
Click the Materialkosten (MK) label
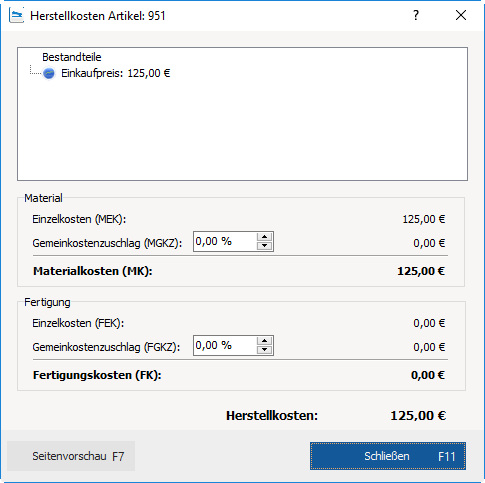[x=93, y=271]
